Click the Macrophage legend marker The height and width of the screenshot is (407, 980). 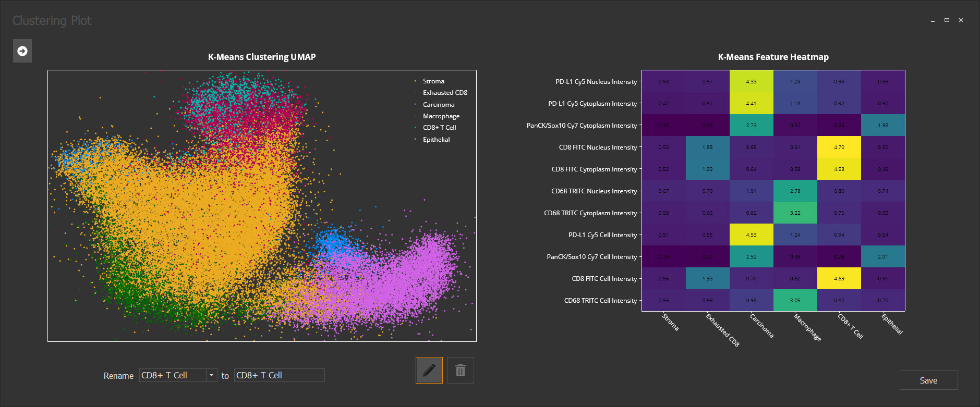[x=415, y=116]
